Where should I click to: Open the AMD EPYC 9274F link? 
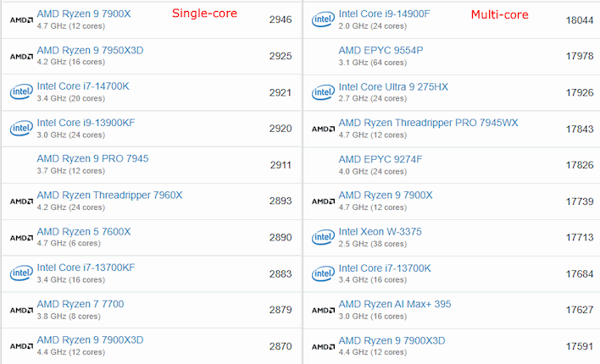point(380,159)
